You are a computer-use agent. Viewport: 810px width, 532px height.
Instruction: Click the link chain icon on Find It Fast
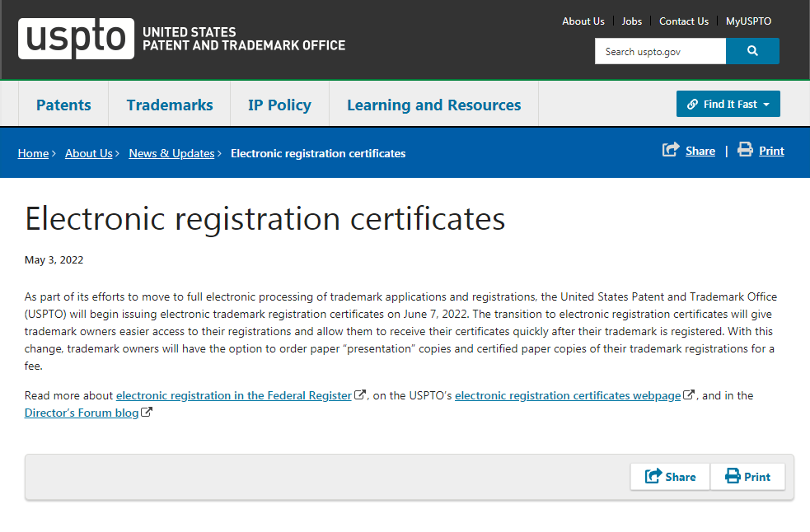tap(692, 105)
